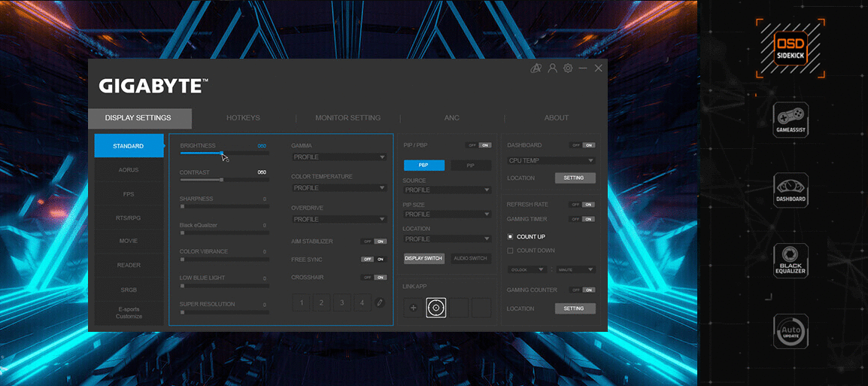
Task: Edit crosshair with the pencil icon
Action: click(379, 302)
